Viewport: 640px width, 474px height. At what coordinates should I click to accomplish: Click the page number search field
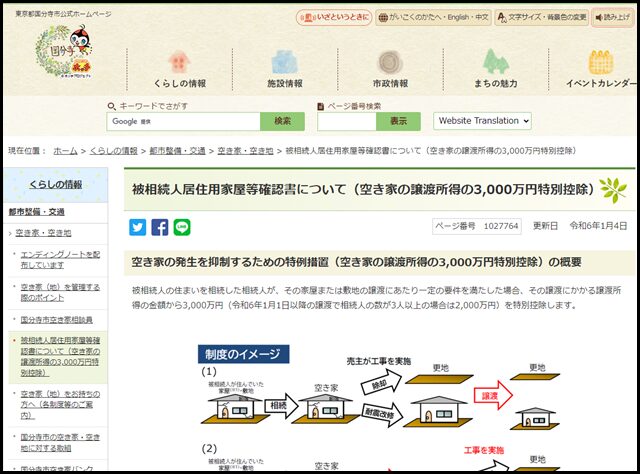click(x=347, y=121)
